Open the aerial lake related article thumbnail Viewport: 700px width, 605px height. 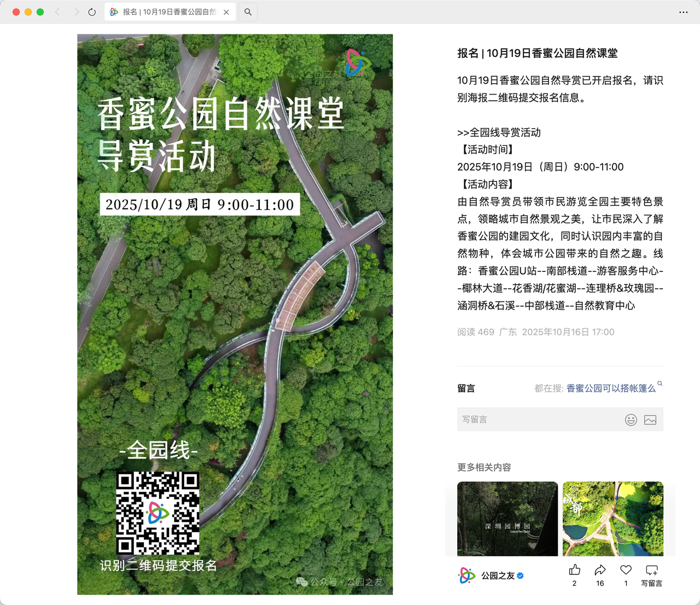click(613, 519)
